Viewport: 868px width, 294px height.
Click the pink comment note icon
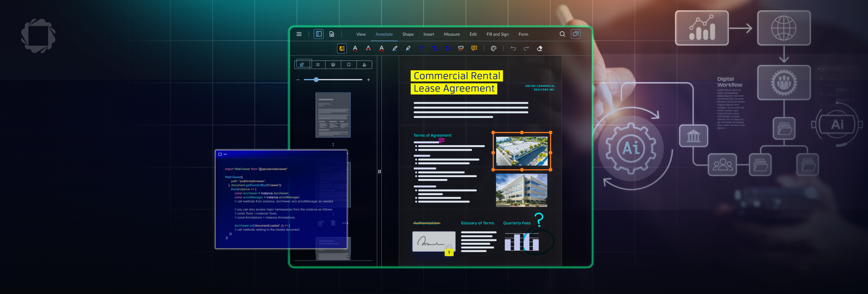point(442,140)
